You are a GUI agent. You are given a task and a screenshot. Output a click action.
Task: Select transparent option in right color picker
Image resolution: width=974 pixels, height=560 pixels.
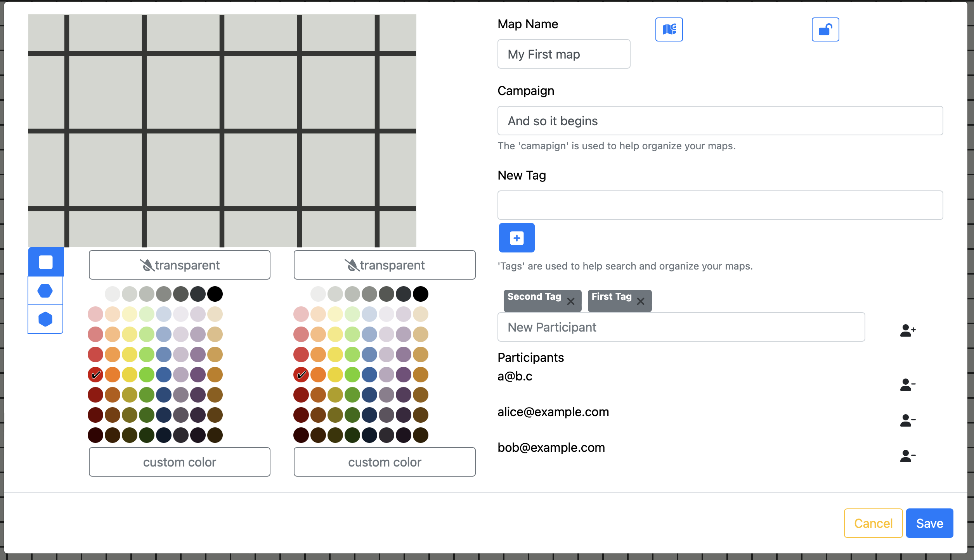pyautogui.click(x=384, y=264)
